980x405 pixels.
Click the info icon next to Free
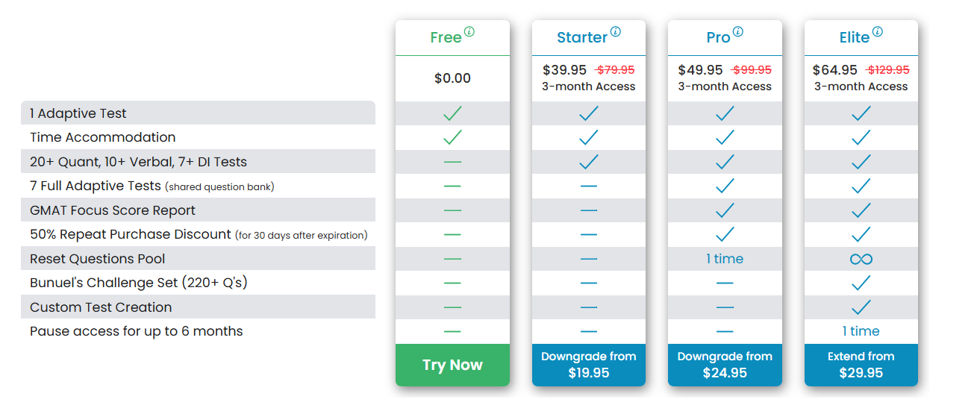click(469, 31)
